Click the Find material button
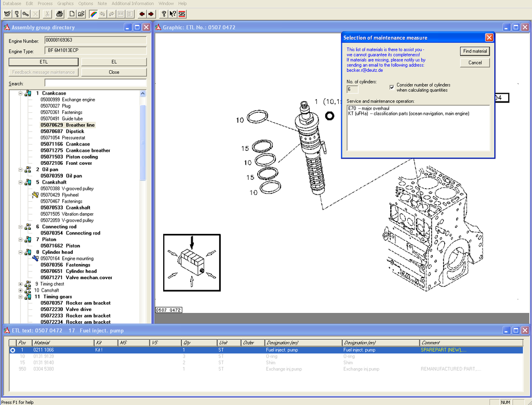532x405 pixels. click(475, 51)
